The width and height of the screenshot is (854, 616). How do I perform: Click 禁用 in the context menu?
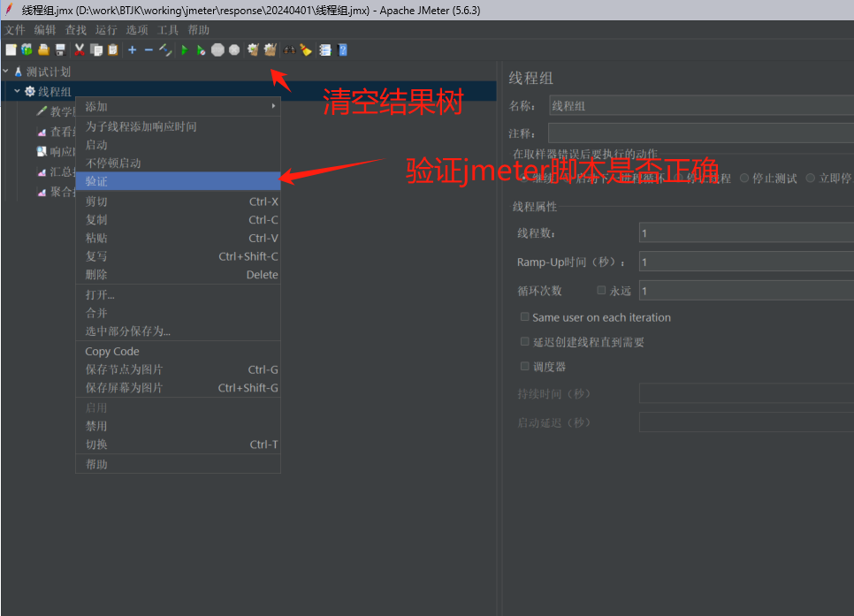point(96,426)
